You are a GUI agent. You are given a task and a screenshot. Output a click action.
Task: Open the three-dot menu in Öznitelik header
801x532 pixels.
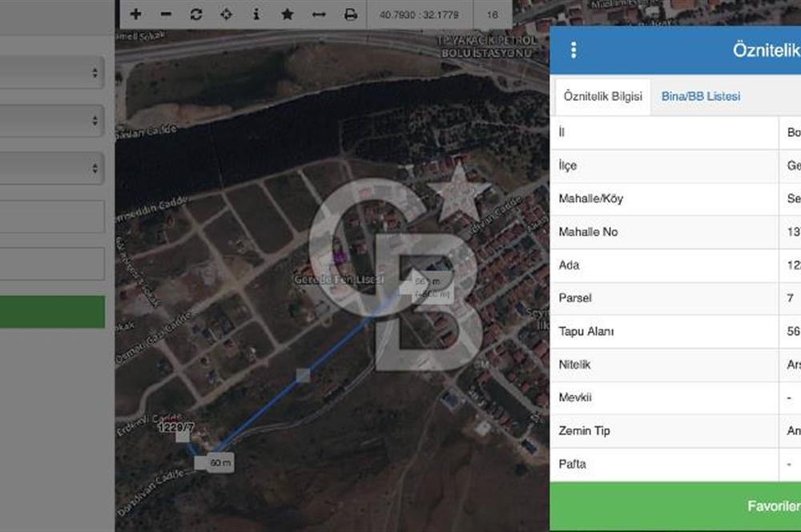[x=574, y=50]
